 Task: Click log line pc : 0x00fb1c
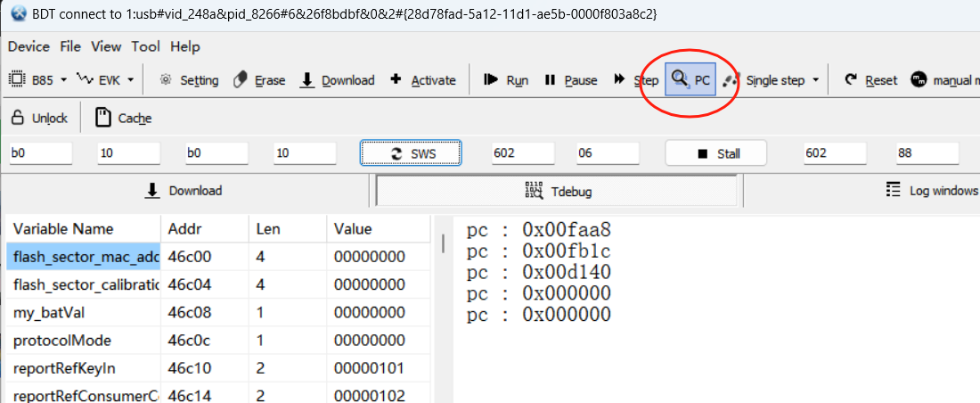539,251
